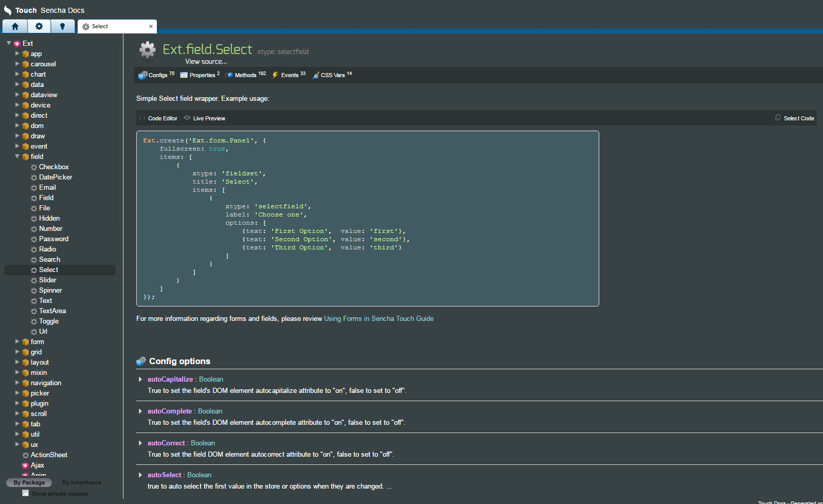Click the TextArea class gear icon
The image size is (823, 504).
point(34,311)
